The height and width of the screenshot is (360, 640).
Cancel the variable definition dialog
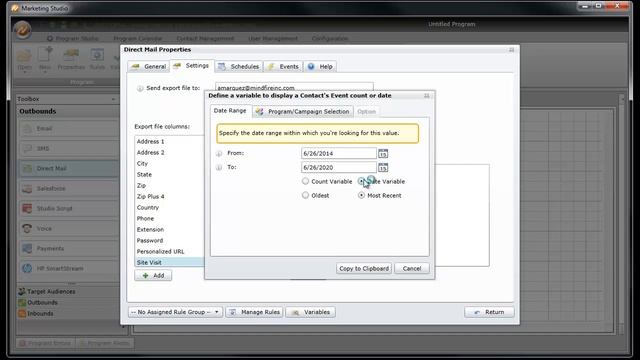[x=411, y=269]
